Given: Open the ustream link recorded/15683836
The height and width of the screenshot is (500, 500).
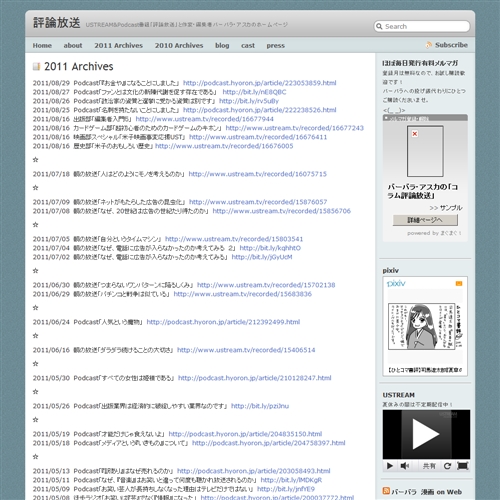Looking at the screenshot, I should (243, 294).
